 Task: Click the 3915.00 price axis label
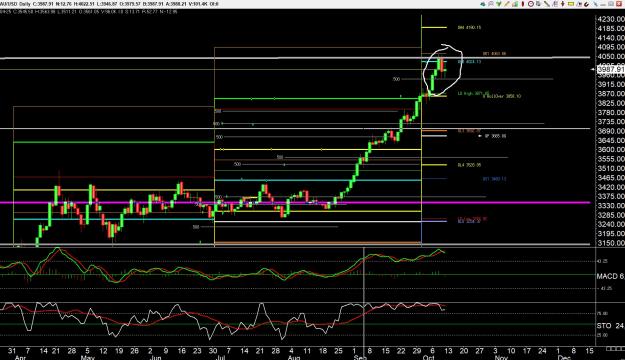[611, 84]
